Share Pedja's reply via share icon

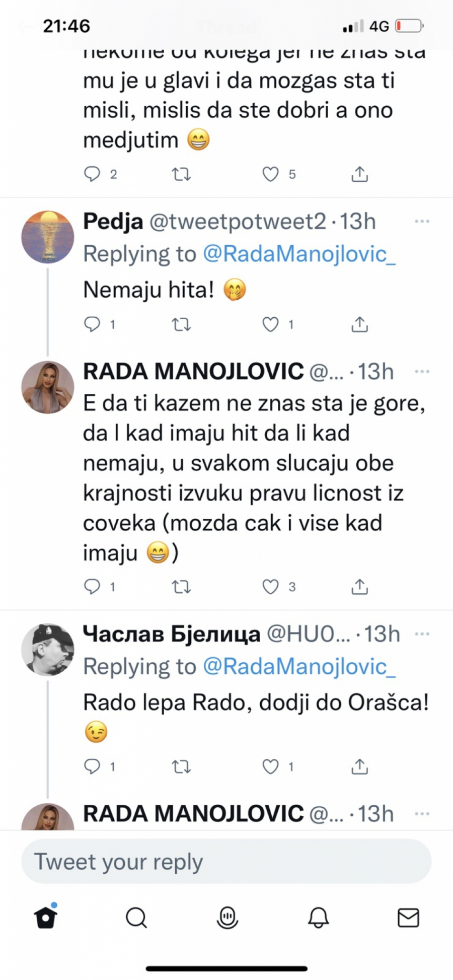359,324
